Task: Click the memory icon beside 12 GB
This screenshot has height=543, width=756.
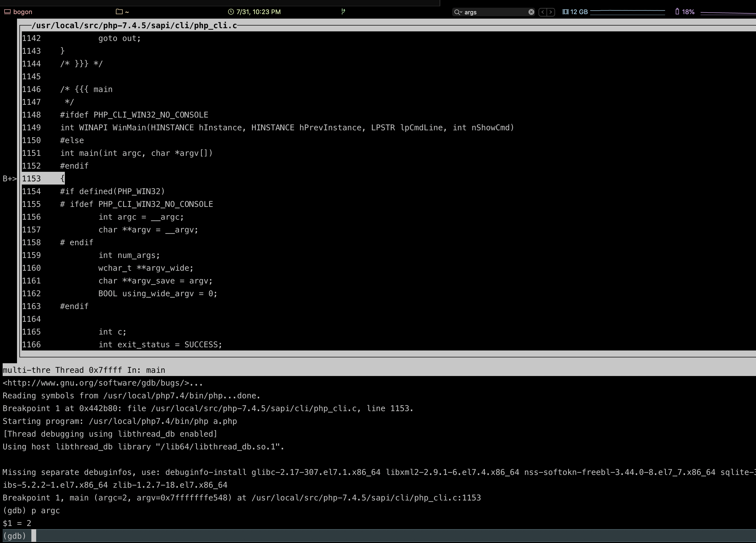Action: tap(565, 12)
